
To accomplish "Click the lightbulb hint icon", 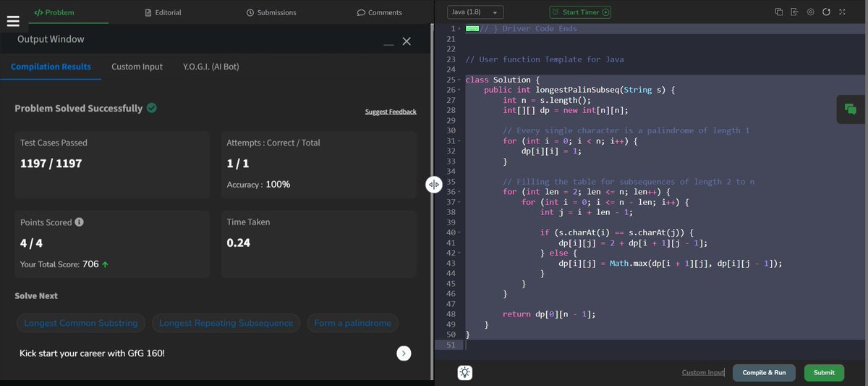I will point(464,372).
